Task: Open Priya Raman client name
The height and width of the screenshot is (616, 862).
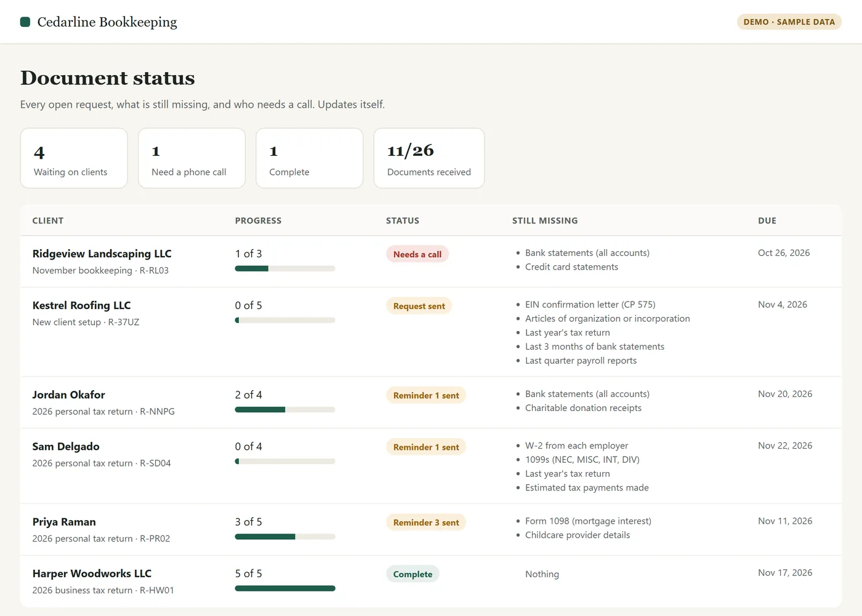Action: coord(64,522)
